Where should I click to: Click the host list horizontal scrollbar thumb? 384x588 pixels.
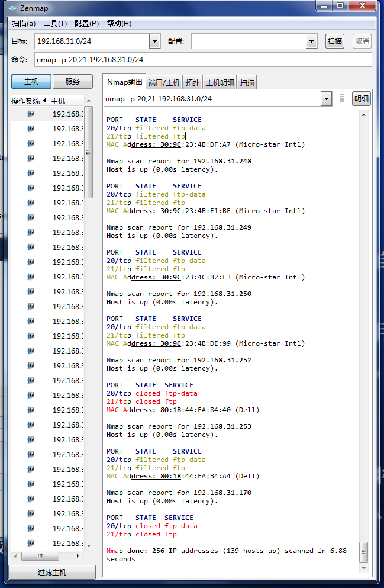(40, 556)
